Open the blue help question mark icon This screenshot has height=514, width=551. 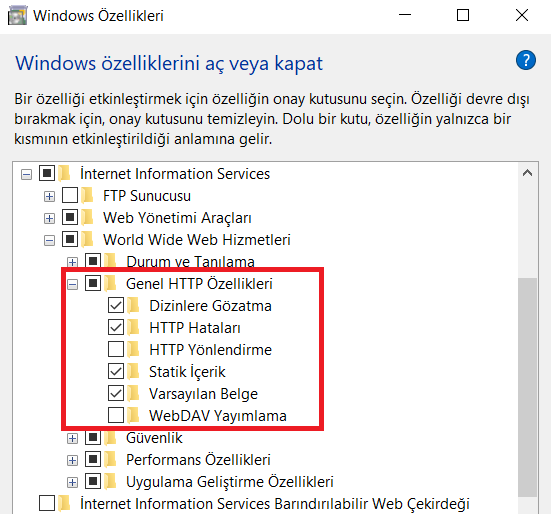tap(526, 60)
